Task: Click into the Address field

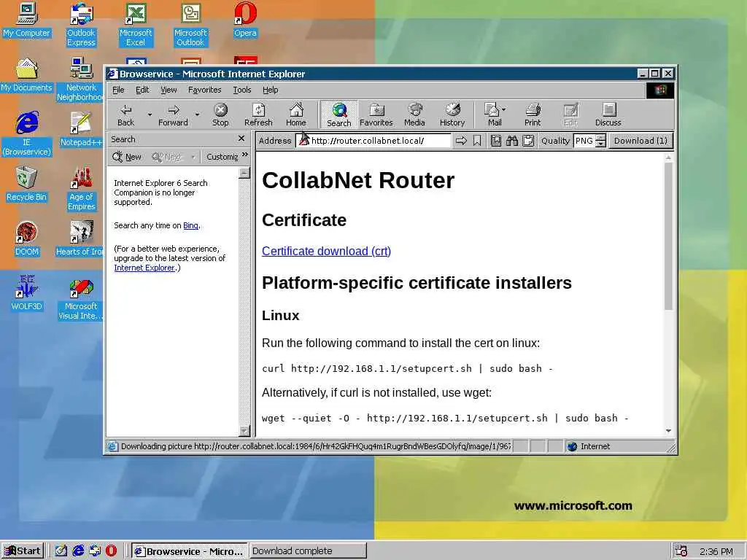Action: tap(373, 141)
